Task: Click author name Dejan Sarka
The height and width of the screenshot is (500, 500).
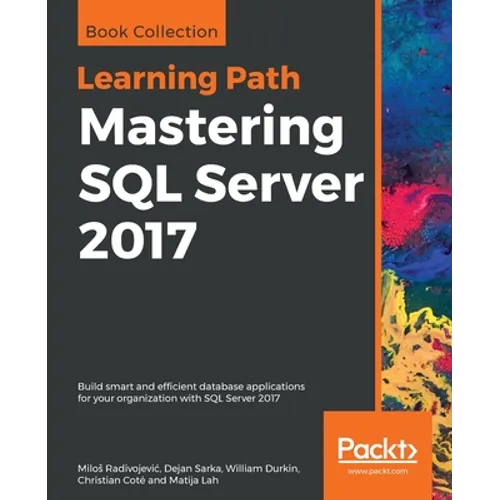Action: [193, 469]
